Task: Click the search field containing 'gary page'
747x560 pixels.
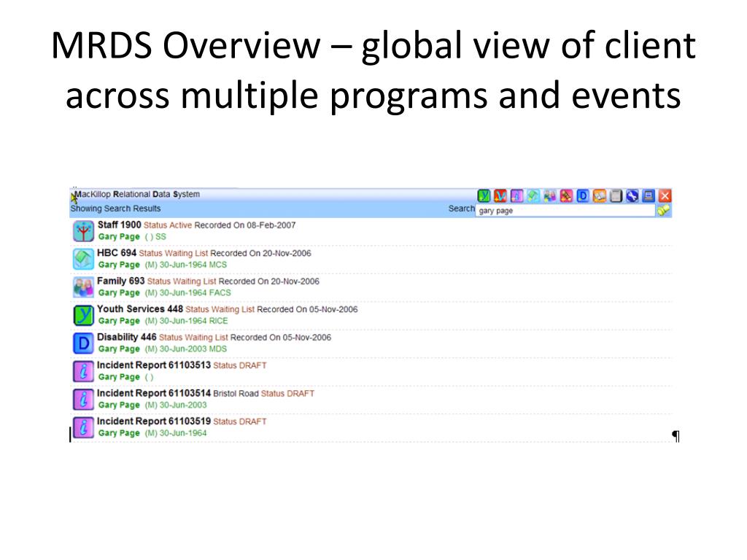Action: (x=565, y=211)
